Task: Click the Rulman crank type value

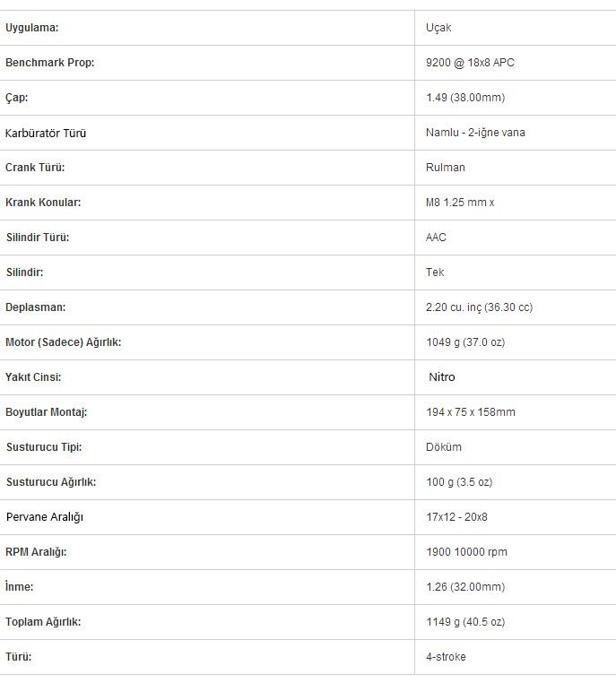Action: tap(446, 168)
